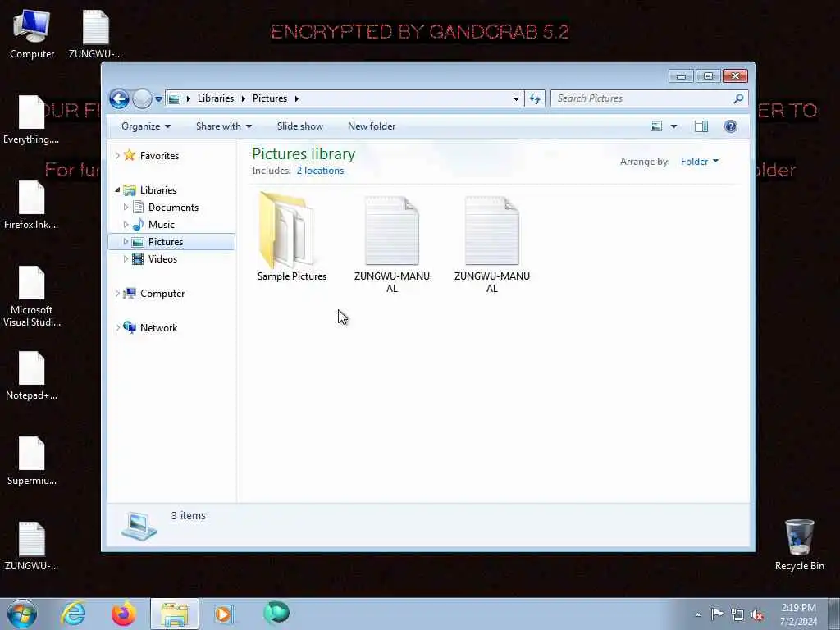Open the taskbar clock and date
This screenshot has height=630, width=840.
(x=798, y=614)
